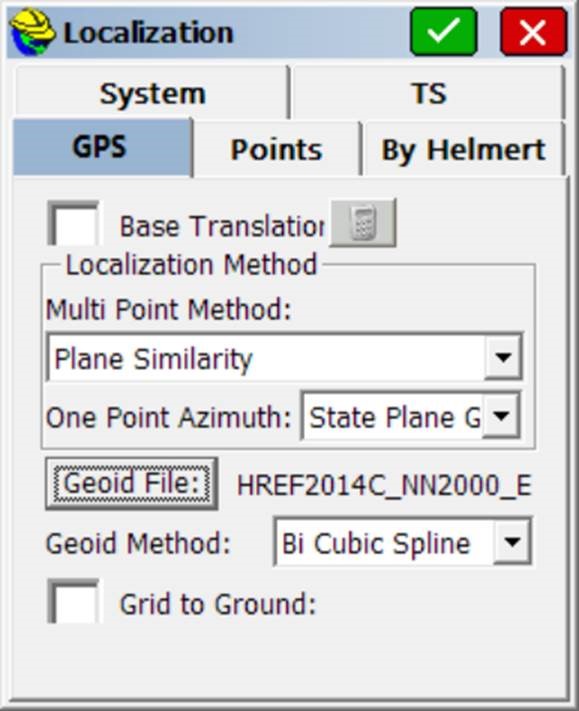Switch to the TS tab

click(428, 93)
